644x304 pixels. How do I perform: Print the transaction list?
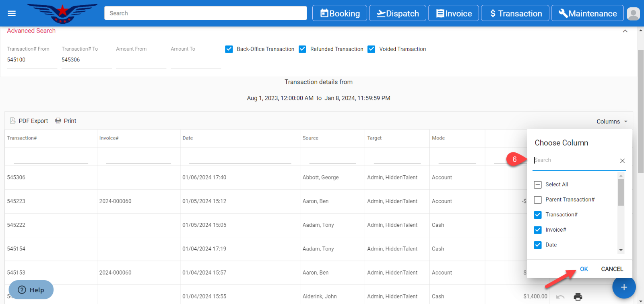click(66, 121)
